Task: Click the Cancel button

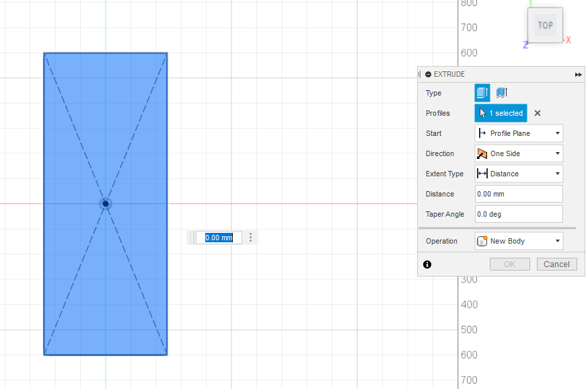Action: pos(557,264)
